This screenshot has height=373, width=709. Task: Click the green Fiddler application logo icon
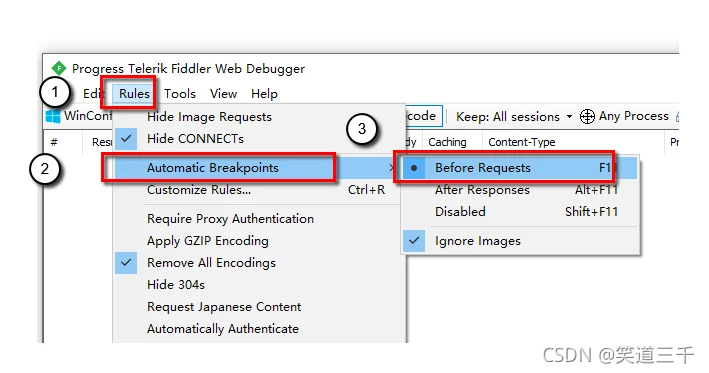59,69
